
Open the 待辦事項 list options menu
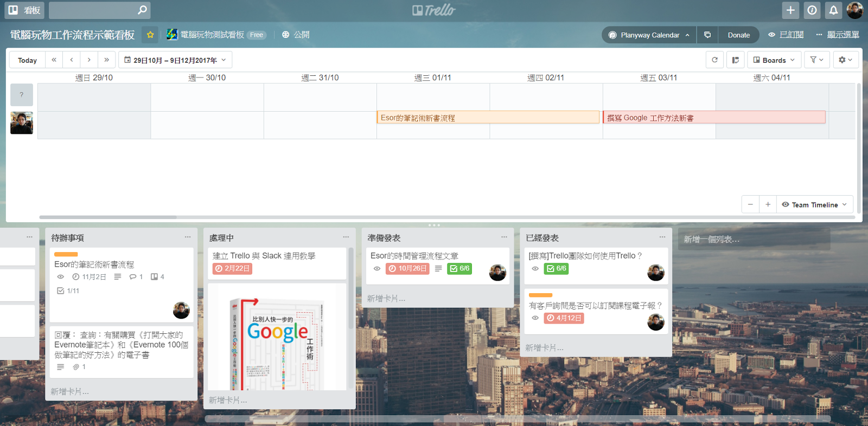(188, 237)
